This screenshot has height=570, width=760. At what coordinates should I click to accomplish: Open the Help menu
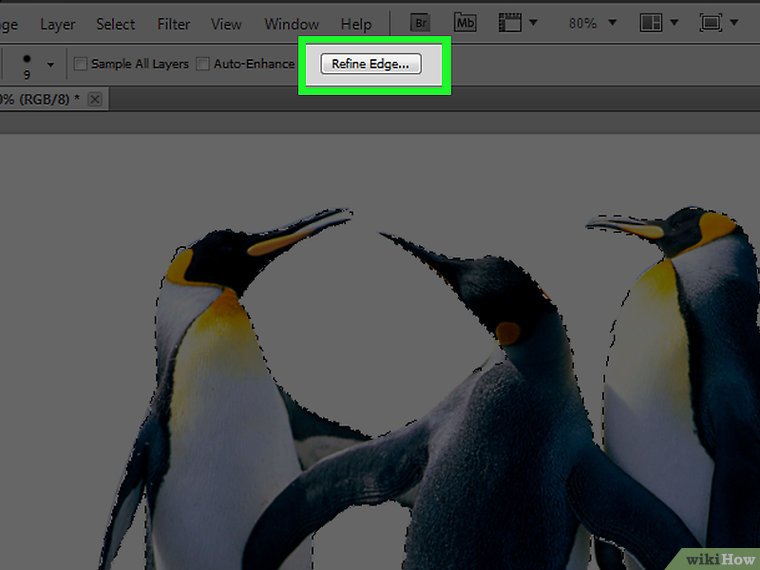[355, 23]
